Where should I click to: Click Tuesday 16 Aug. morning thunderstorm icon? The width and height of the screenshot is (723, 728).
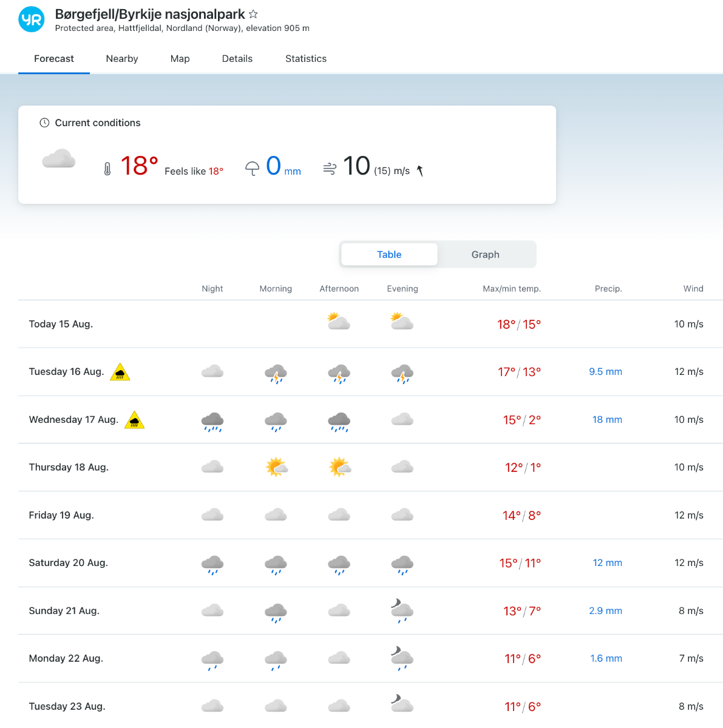coord(276,374)
